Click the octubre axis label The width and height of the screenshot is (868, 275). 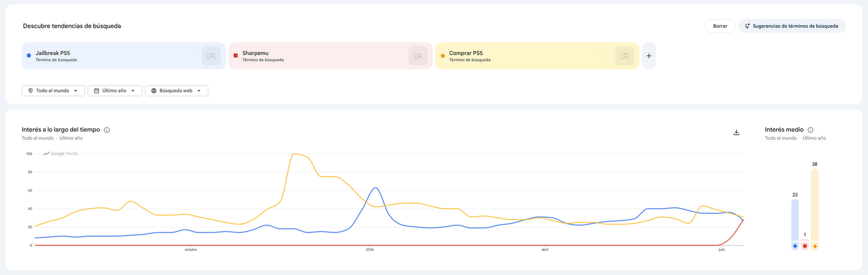190,250
